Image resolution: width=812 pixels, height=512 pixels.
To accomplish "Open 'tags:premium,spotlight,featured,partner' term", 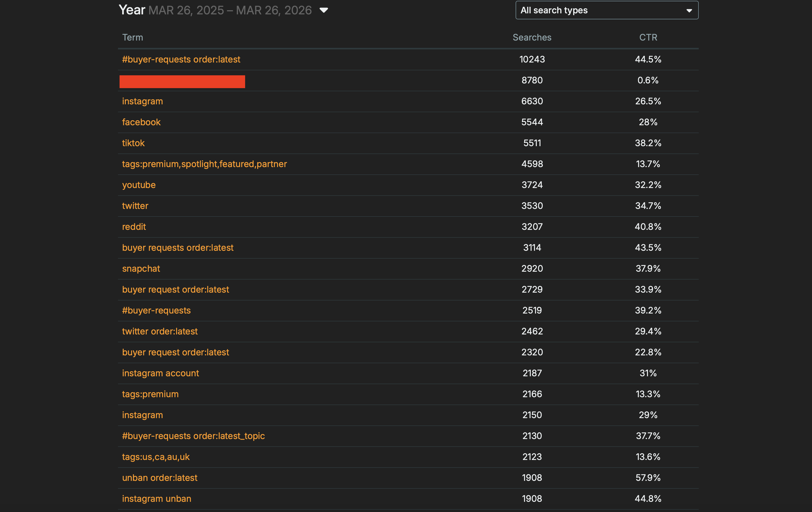I will coord(204,164).
